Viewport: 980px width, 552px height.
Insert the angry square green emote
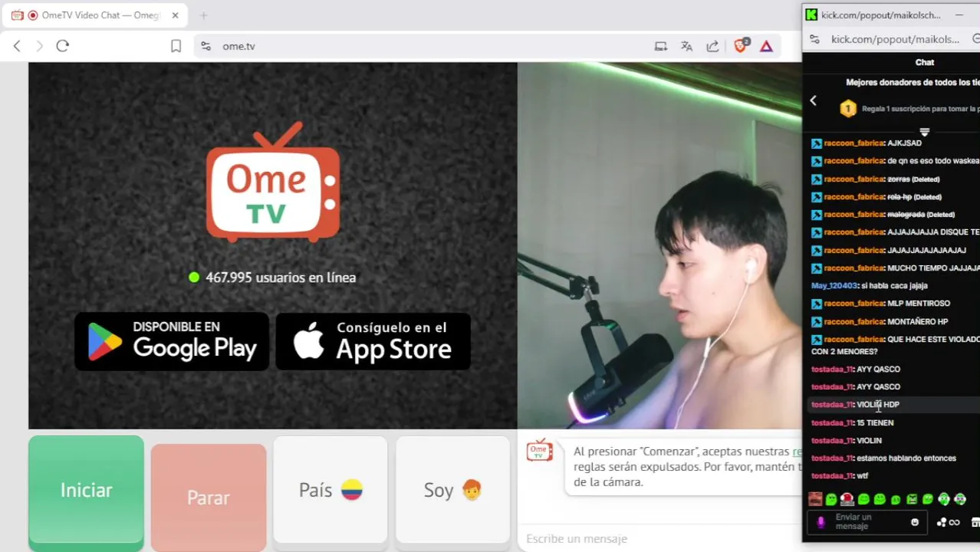coord(912,499)
